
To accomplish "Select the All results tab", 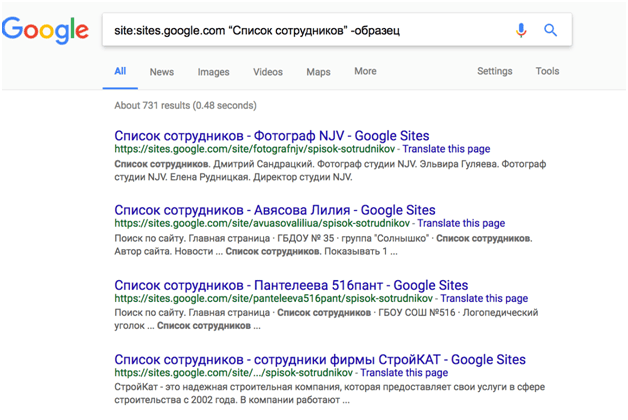I will pos(120,71).
